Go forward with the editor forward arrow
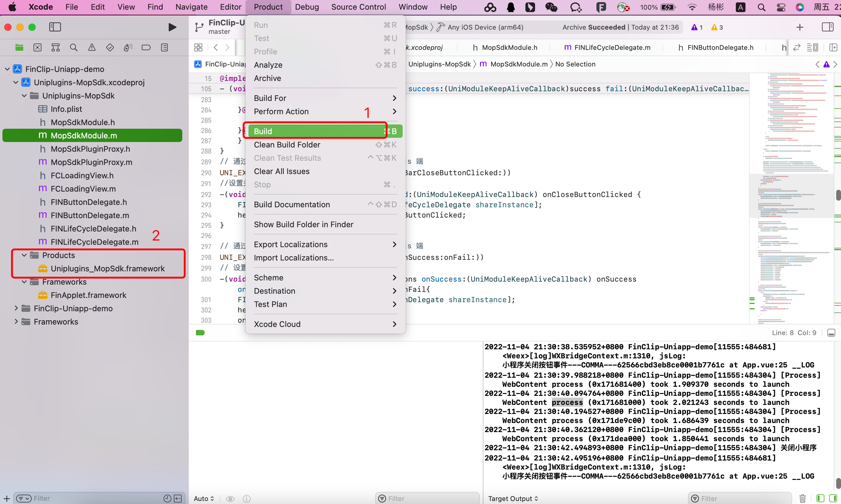841x504 pixels. pos(227,47)
